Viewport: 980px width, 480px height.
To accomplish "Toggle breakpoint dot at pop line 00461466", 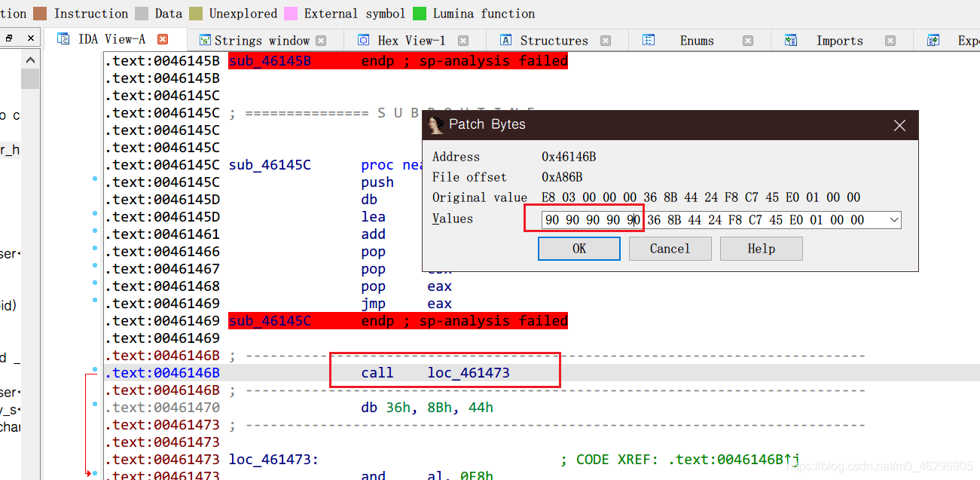I will click(x=94, y=248).
